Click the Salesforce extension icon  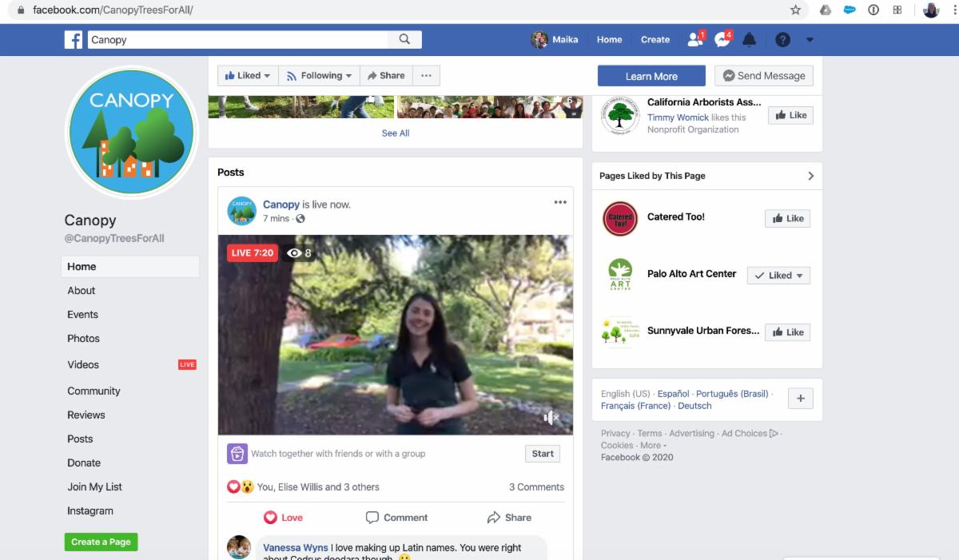850,10
